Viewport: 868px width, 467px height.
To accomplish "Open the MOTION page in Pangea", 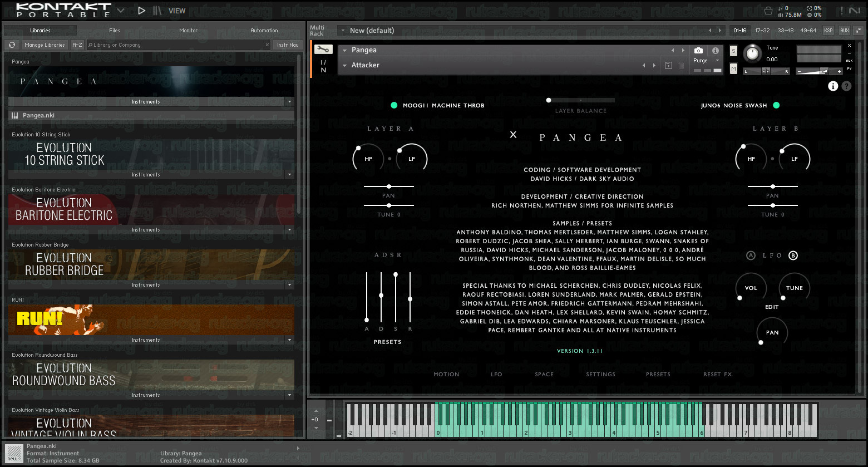I will [x=446, y=375].
